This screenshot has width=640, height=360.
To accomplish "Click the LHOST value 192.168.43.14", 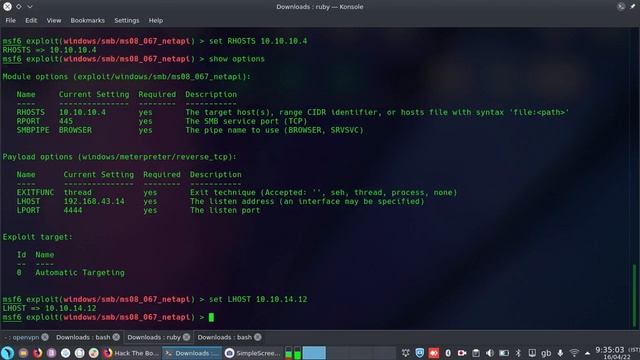I will tap(94, 201).
